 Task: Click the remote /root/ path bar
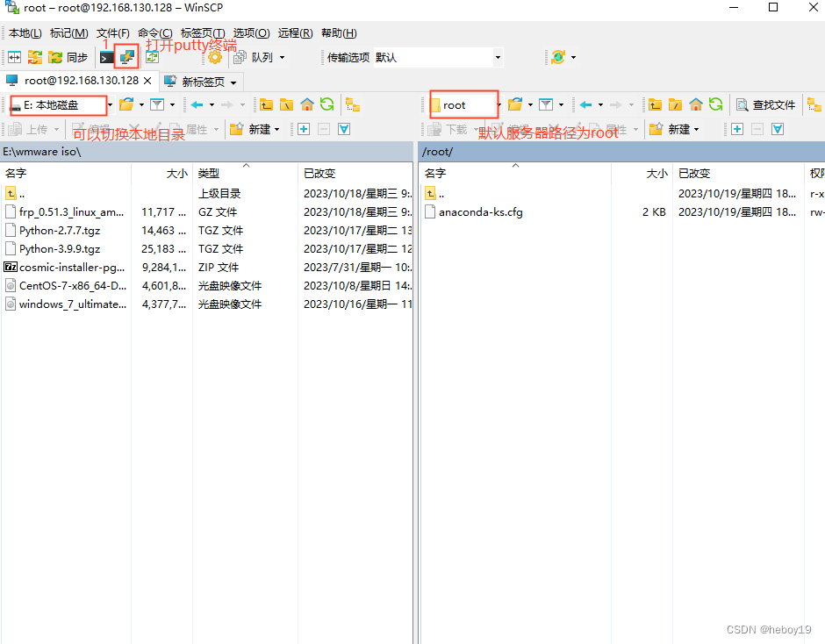point(621,152)
